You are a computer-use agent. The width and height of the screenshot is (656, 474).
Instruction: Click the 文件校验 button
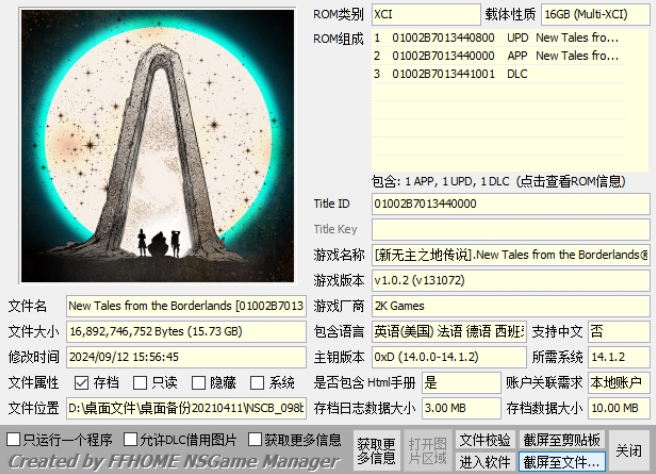(485, 440)
